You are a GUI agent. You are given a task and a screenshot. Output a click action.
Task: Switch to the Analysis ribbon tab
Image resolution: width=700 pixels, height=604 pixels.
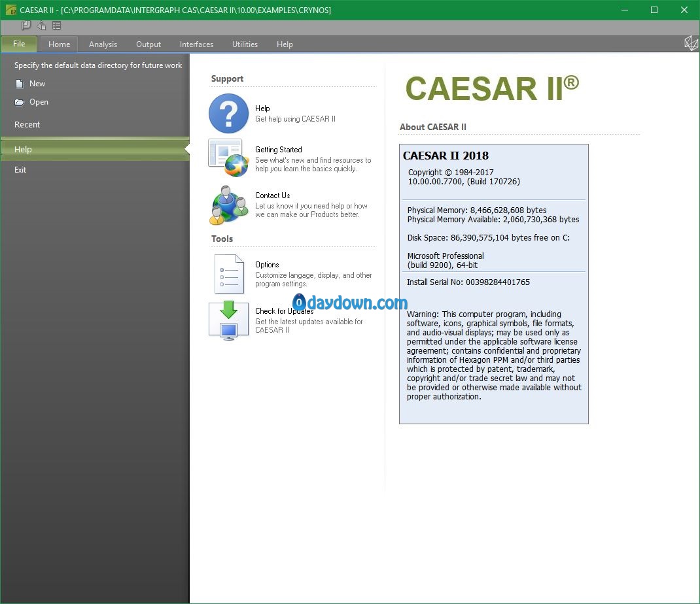click(x=103, y=44)
